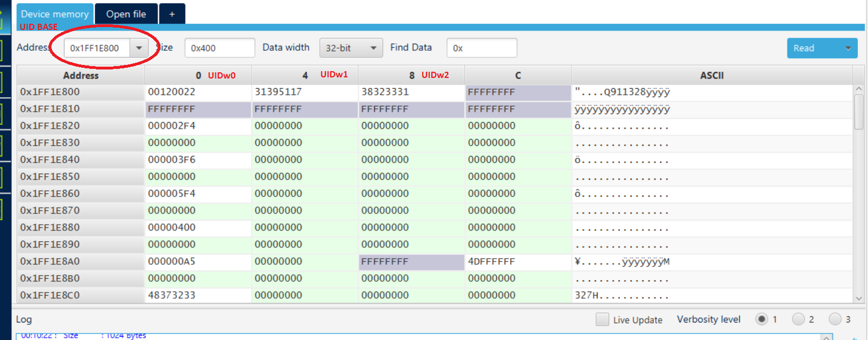Click the Address field containing 0x1FF1E800
The width and height of the screenshot is (868, 340).
click(97, 48)
